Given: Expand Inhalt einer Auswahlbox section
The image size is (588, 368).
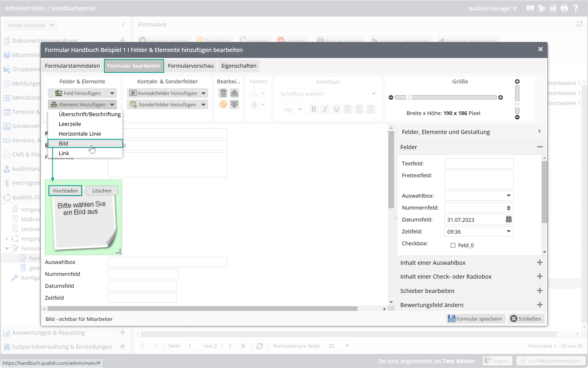Looking at the screenshot, I should click(x=540, y=263).
